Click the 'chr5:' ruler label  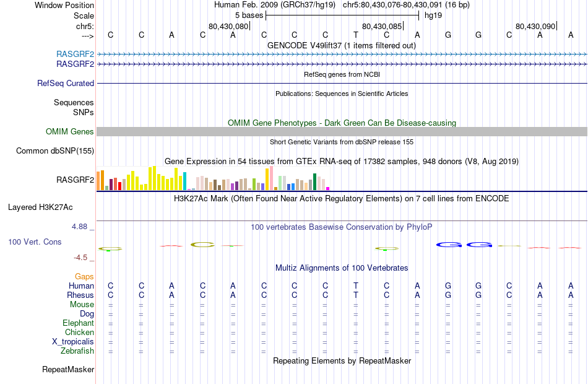(85, 26)
